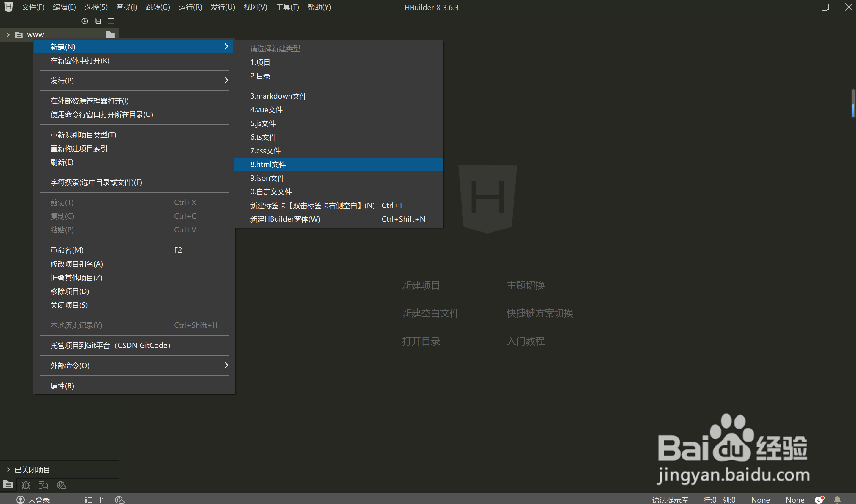Select 8.html文件 in the new submenu

[338, 164]
